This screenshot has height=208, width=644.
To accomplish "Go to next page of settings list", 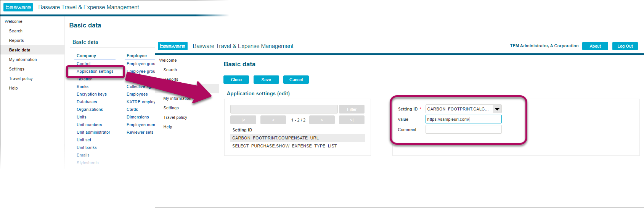I will pyautogui.click(x=322, y=120).
